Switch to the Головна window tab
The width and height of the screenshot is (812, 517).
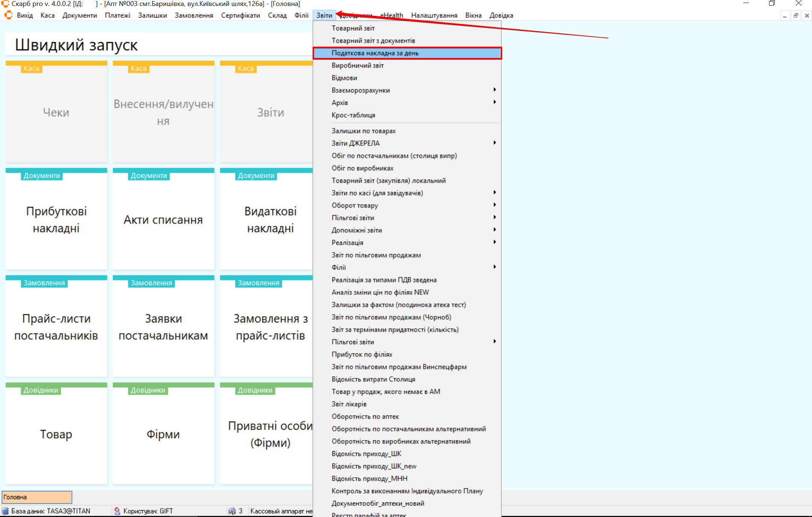[x=36, y=497]
